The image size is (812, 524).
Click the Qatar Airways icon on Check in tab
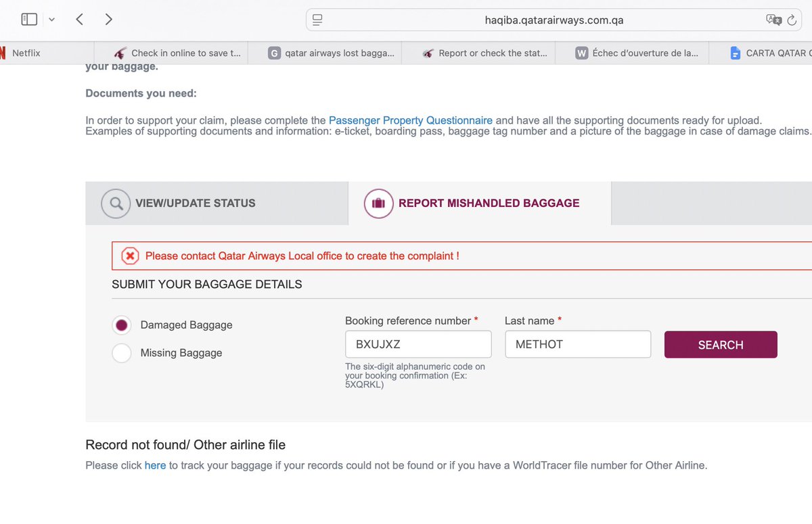120,53
